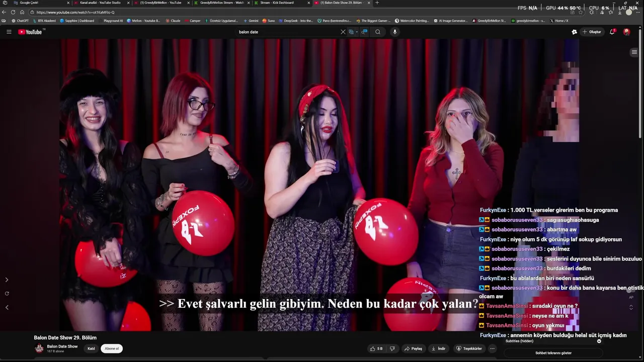
Task: Clear the search box with X icon
Action: click(x=343, y=32)
